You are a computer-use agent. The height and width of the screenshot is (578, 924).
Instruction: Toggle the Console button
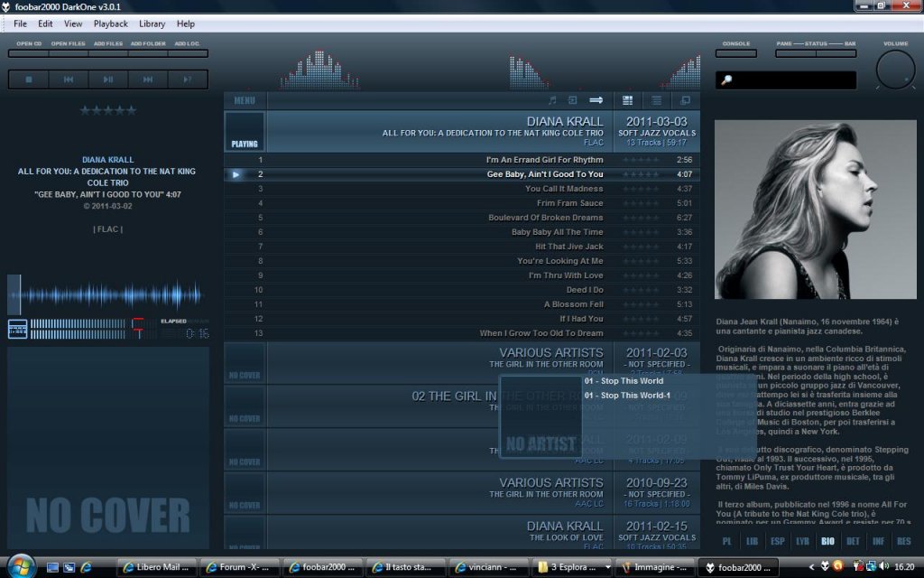pyautogui.click(x=736, y=53)
